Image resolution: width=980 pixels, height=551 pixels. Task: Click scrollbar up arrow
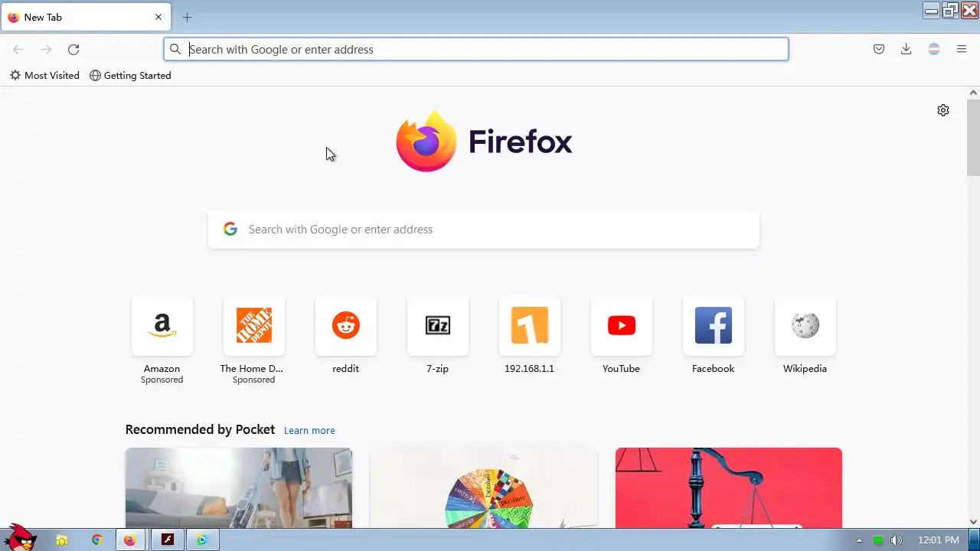click(973, 93)
